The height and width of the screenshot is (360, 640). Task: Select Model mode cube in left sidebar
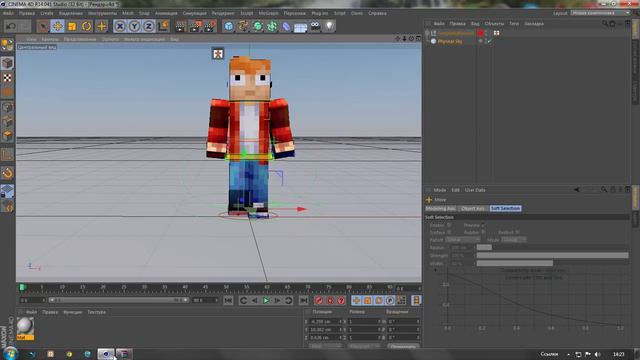(7, 63)
